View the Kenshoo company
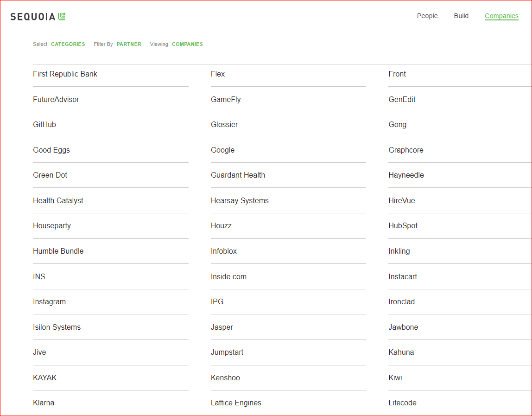Image resolution: width=532 pixels, height=416 pixels. [x=225, y=378]
